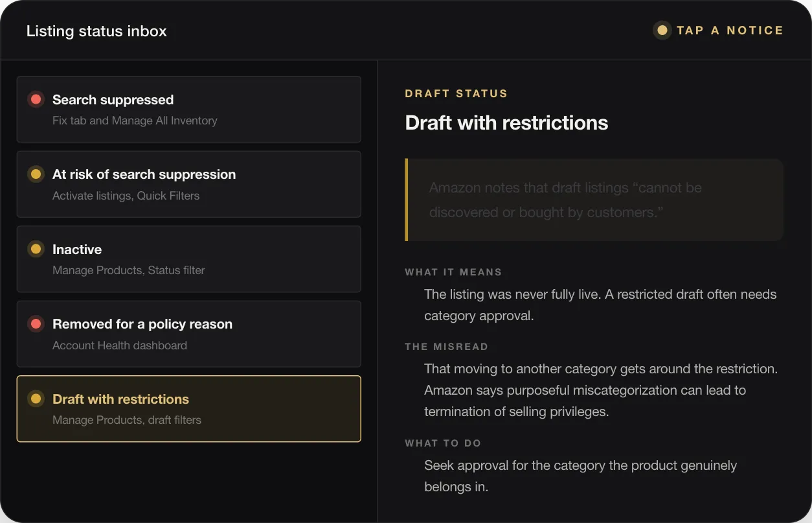Click text 'Manage Products, Status filter'
Screen dimensions: 812x523
128,270
